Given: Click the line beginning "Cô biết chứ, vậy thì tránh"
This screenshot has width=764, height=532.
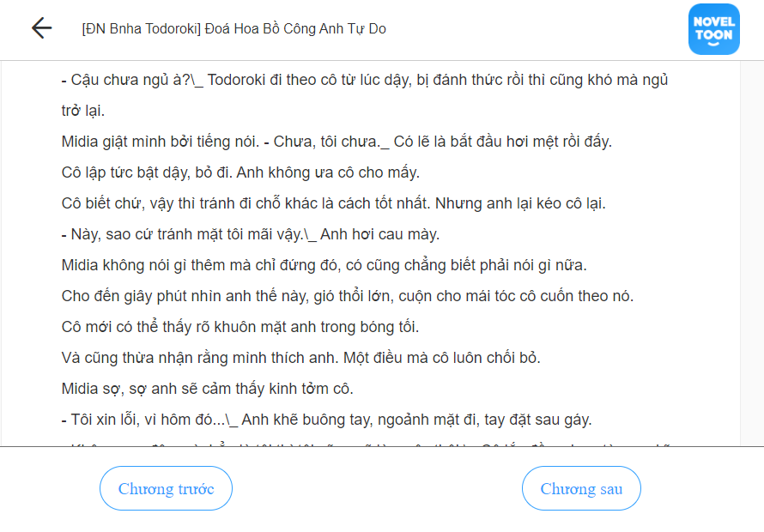Looking at the screenshot, I should coord(334,203).
